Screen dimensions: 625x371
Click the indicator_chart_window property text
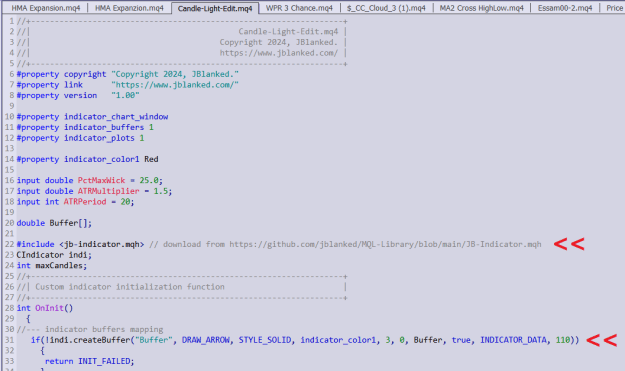point(116,117)
